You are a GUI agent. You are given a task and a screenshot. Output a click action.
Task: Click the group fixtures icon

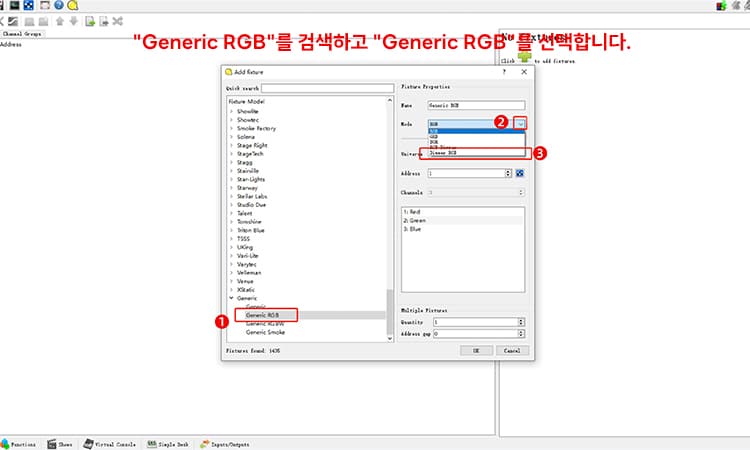pyautogui.click(x=30, y=21)
